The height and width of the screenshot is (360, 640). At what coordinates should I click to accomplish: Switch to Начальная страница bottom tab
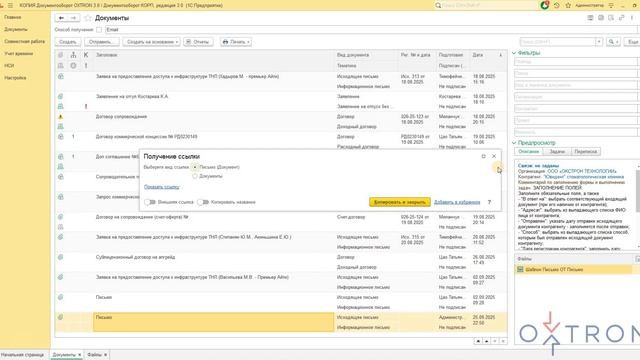pos(22,355)
